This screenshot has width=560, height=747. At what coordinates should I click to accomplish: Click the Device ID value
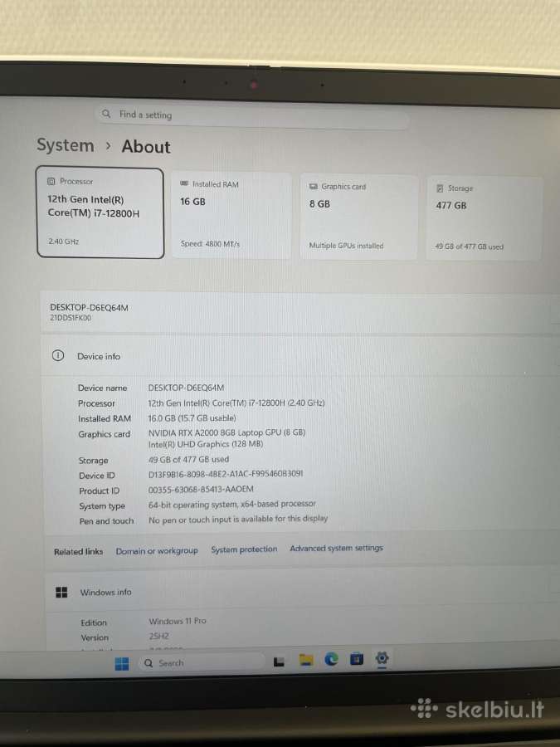click(x=226, y=474)
